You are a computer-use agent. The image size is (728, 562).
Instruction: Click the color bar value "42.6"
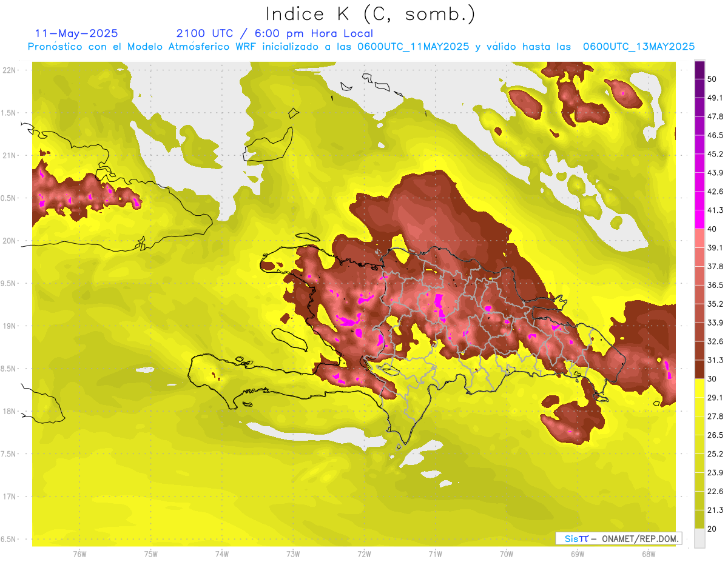click(x=715, y=192)
